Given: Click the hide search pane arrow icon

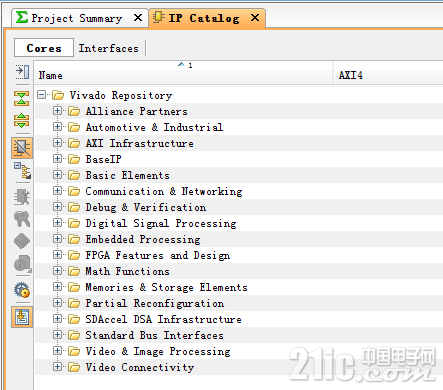Looking at the screenshot, I should 22,72.
